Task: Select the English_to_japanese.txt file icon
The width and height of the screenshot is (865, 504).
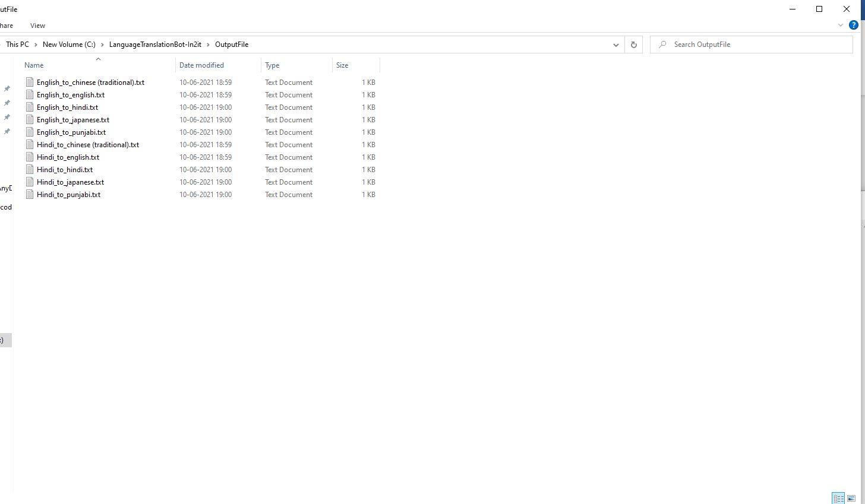Action: [x=30, y=119]
